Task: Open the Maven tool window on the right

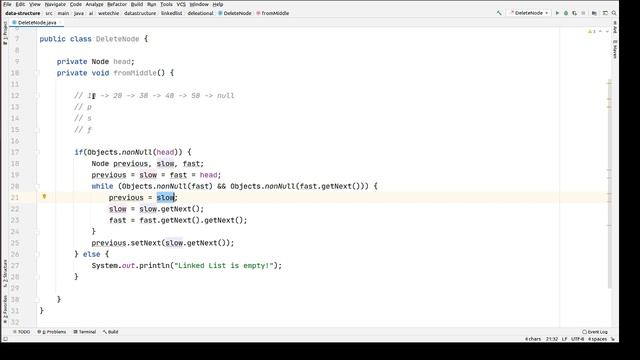Action: coord(615,49)
